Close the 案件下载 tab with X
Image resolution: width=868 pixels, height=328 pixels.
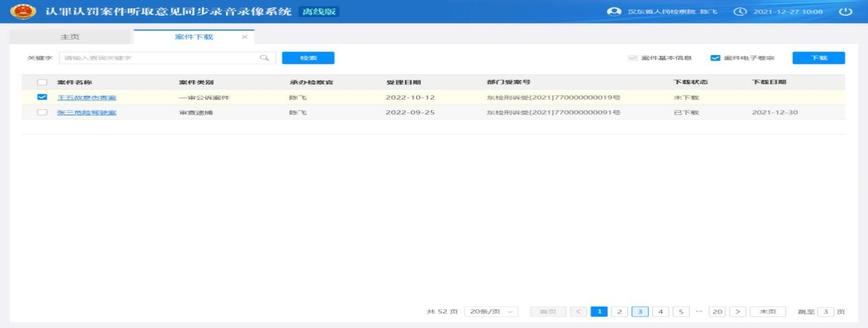tap(244, 37)
